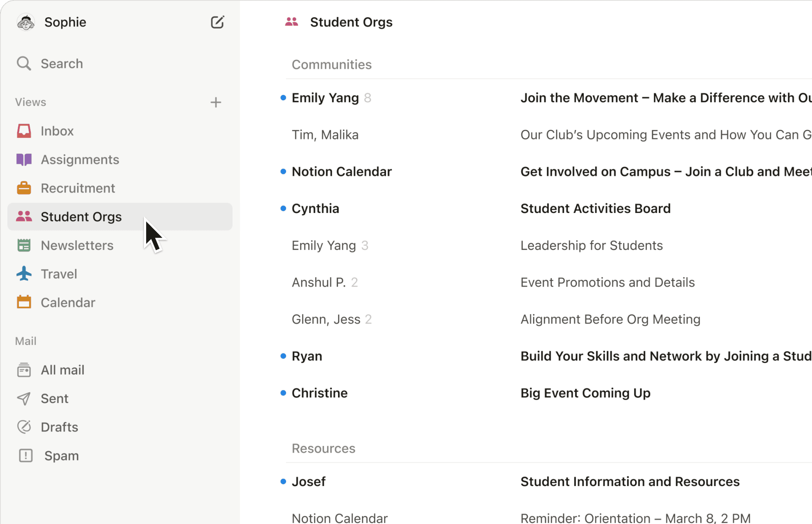Add a new view with plus icon

(x=216, y=102)
